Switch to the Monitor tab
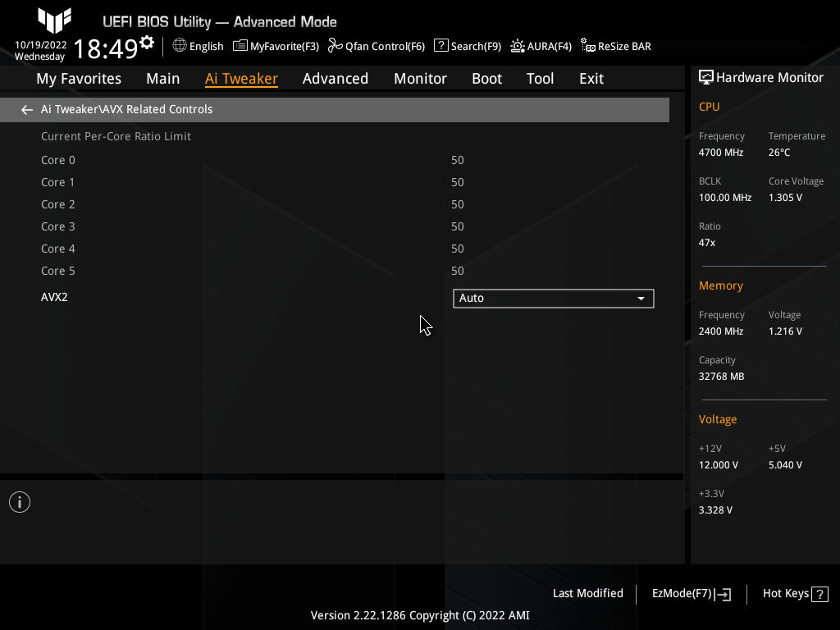This screenshot has width=840, height=630. click(420, 78)
